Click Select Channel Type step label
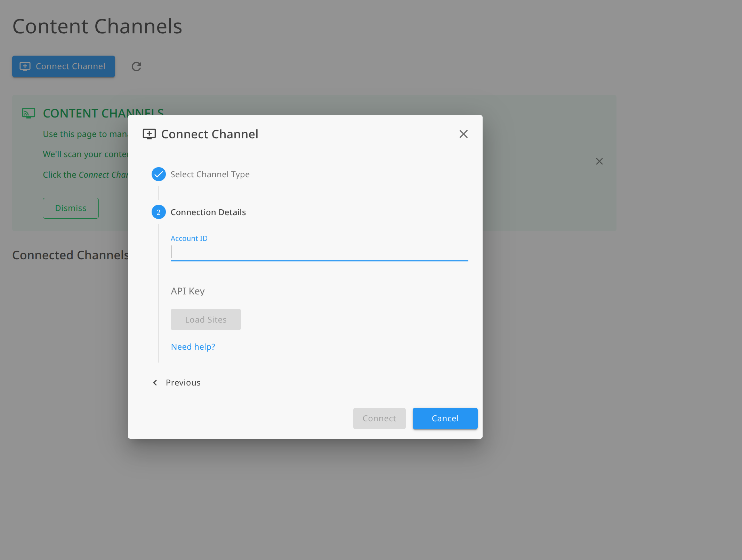Viewport: 742px width, 560px height. [210, 174]
